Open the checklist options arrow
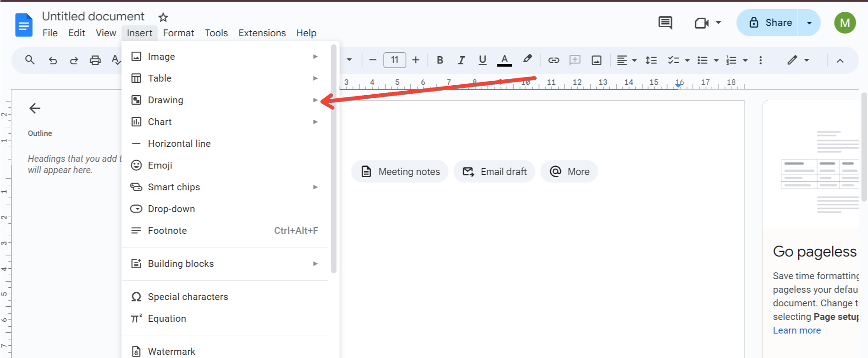 point(687,60)
